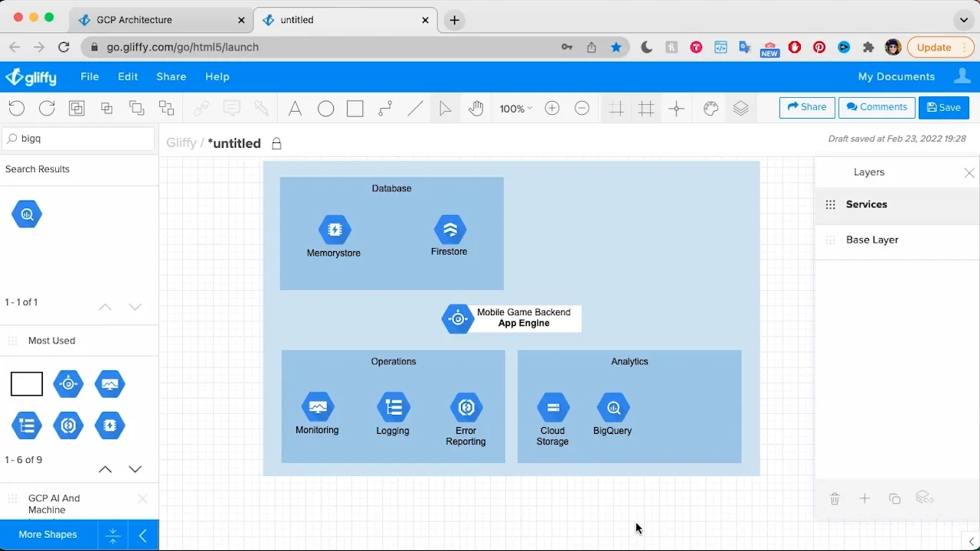
Task: Delete layer using trash icon
Action: 835,499
